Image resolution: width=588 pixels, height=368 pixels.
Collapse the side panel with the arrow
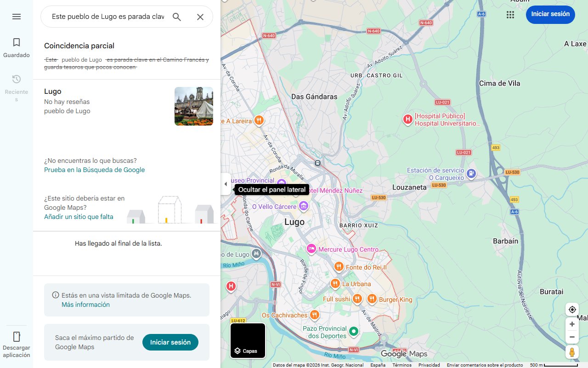point(226,184)
